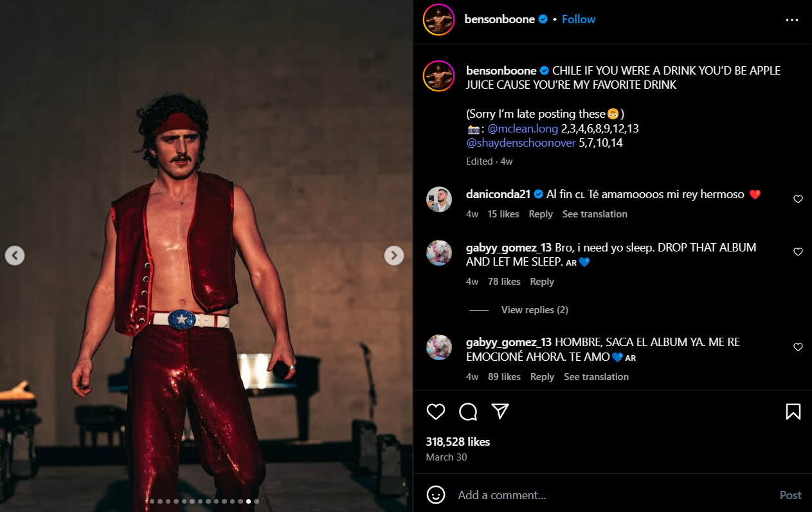
Task: See translation of 'HOMBRE, SACA' comment
Action: (x=596, y=377)
